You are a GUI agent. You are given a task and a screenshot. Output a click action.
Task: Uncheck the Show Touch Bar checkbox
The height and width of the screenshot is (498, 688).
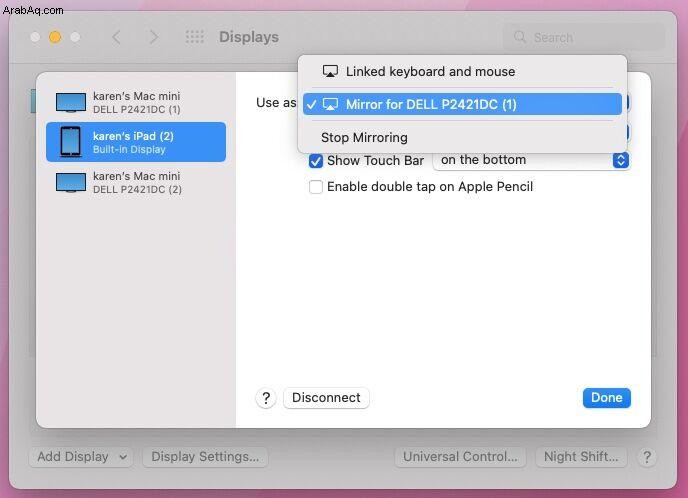(315, 161)
